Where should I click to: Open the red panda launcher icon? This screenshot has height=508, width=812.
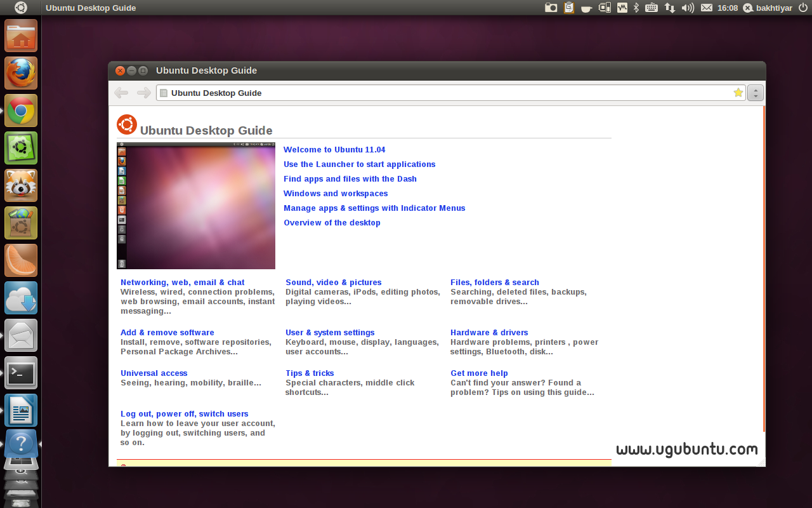[x=21, y=185]
